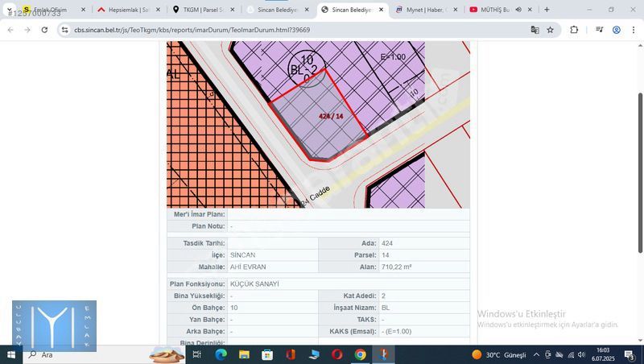Switch to the Hepsiemlak tab
Viewport: 644px width, 364px height.
coord(125,10)
